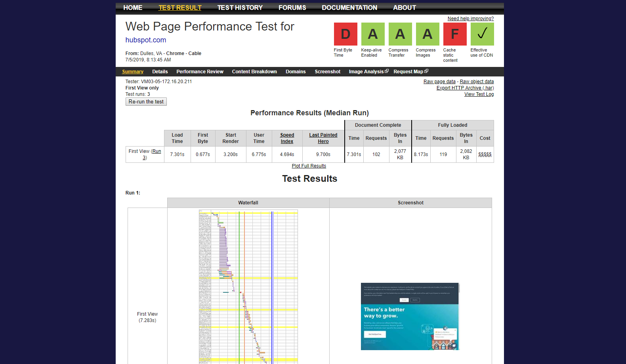Open the ABOUT page

(405, 8)
